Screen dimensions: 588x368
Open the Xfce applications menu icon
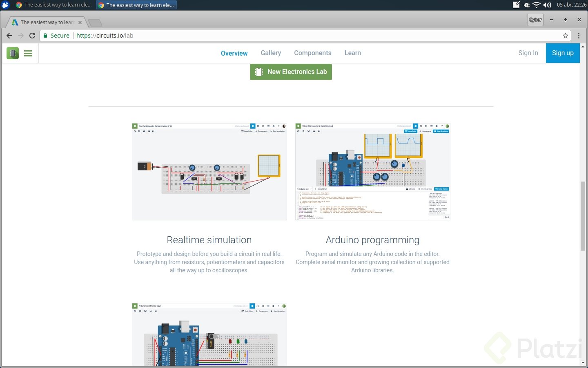5,5
